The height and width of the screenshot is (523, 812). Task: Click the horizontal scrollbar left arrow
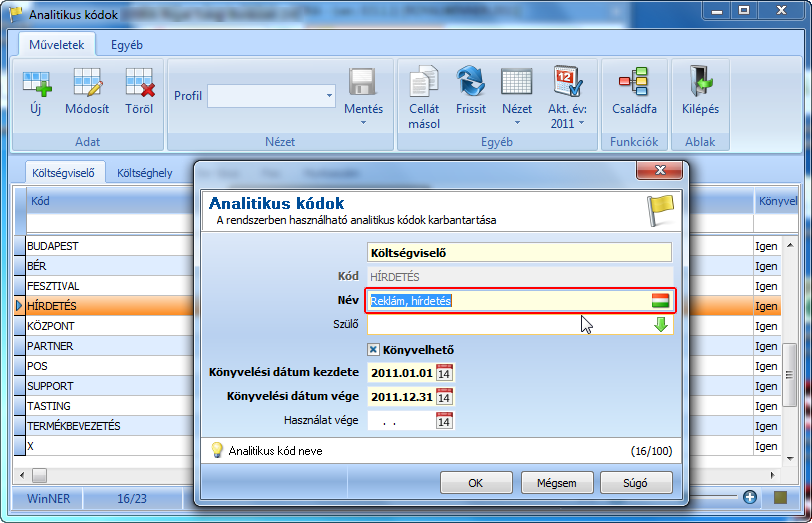(22, 475)
